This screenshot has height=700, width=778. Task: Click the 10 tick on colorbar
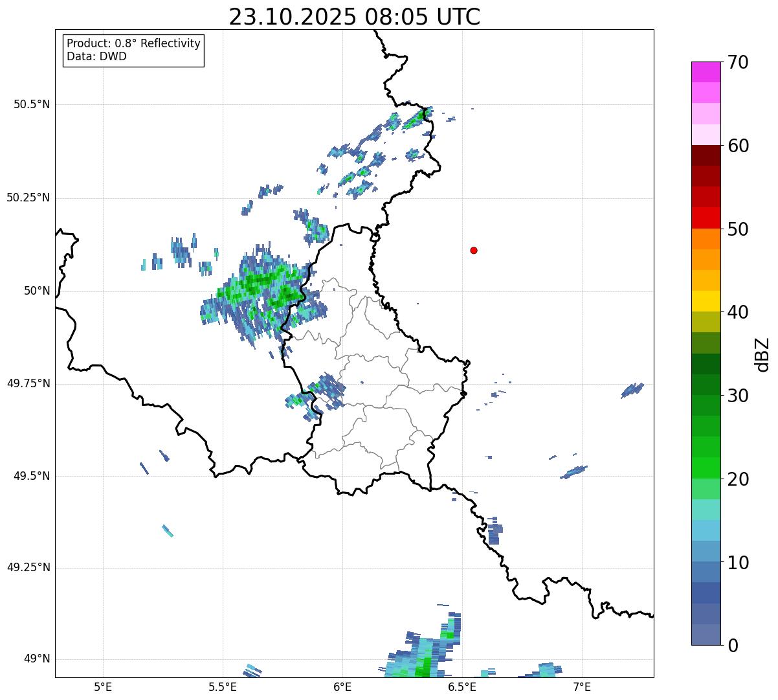pyautogui.click(x=737, y=562)
